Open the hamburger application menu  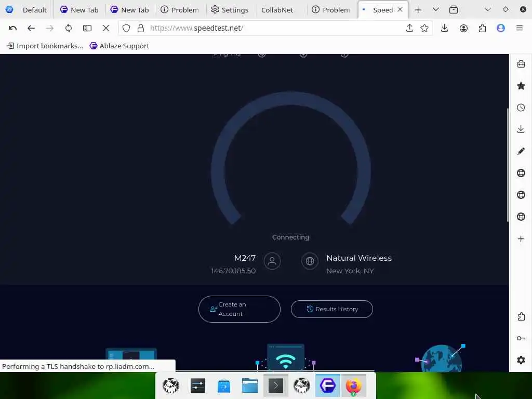(520, 28)
